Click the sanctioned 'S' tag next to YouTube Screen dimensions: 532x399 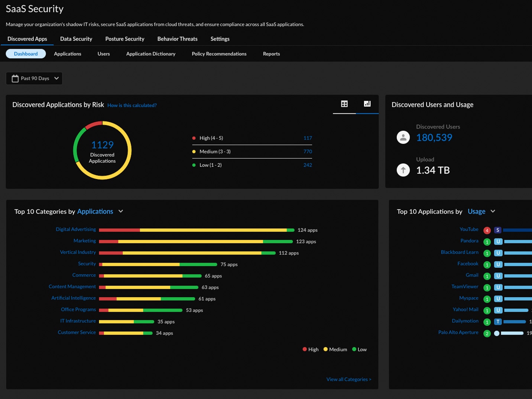[498, 230]
